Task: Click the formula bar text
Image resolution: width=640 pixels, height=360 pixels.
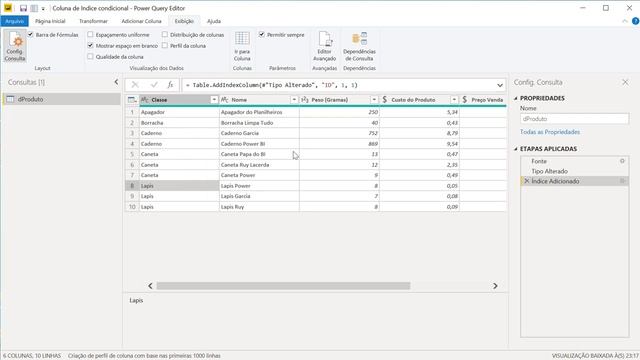Action: (x=271, y=85)
